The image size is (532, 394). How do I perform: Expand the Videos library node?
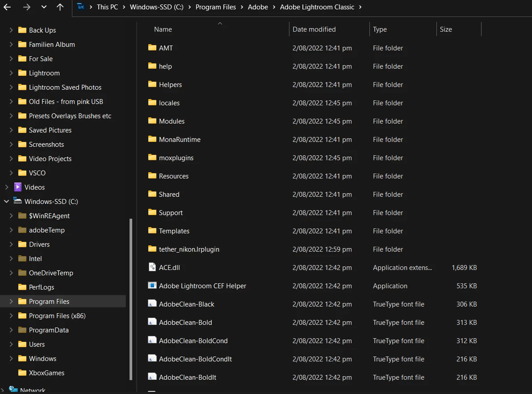[6, 187]
